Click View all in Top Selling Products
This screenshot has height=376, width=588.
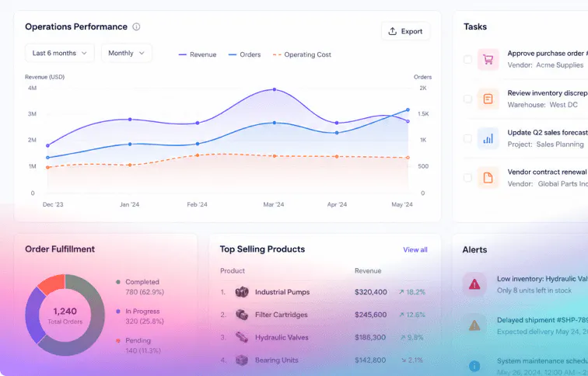(x=415, y=250)
